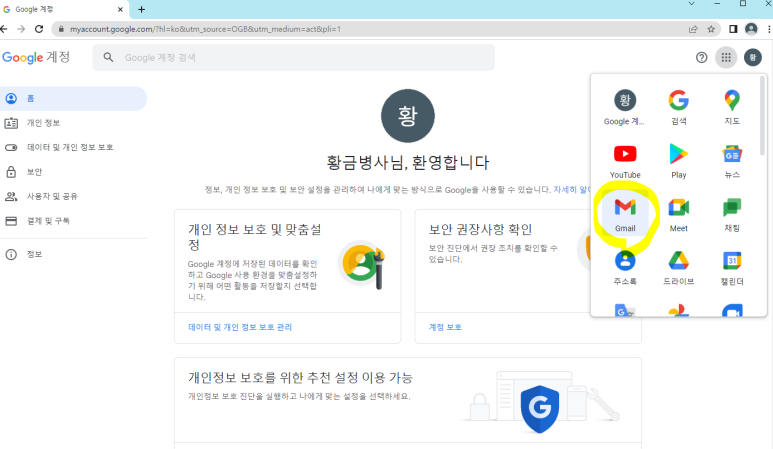Open Google Drive (드라이브) app
The width and height of the screenshot is (773, 449).
click(x=678, y=268)
